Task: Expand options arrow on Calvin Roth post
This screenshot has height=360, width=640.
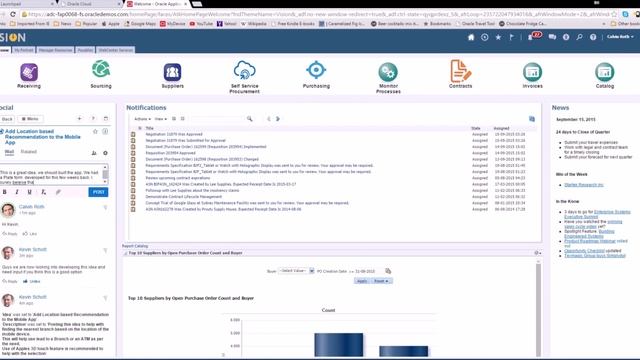Action: (x=105, y=207)
